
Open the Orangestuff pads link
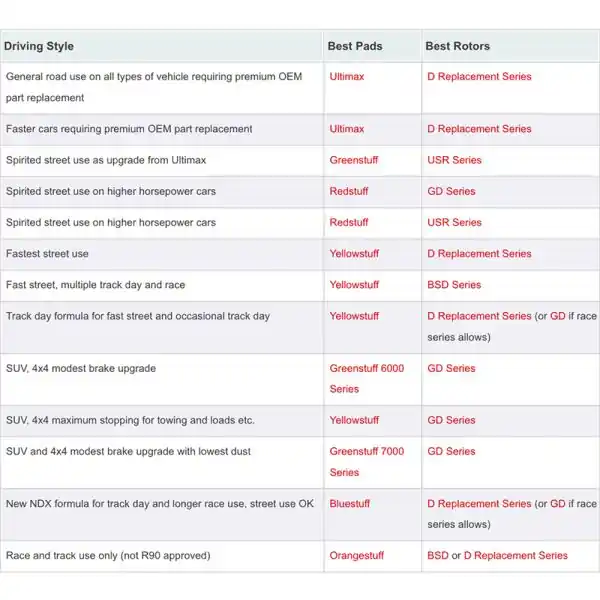pyautogui.click(x=356, y=555)
